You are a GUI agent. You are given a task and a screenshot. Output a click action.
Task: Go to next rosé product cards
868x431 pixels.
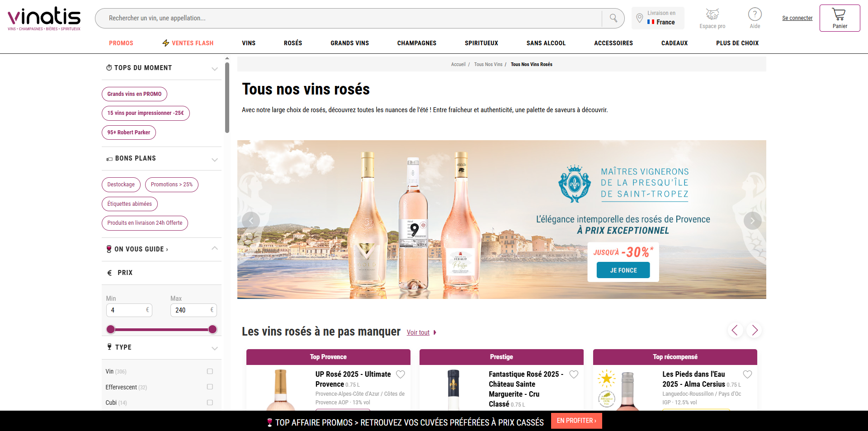[x=754, y=331]
